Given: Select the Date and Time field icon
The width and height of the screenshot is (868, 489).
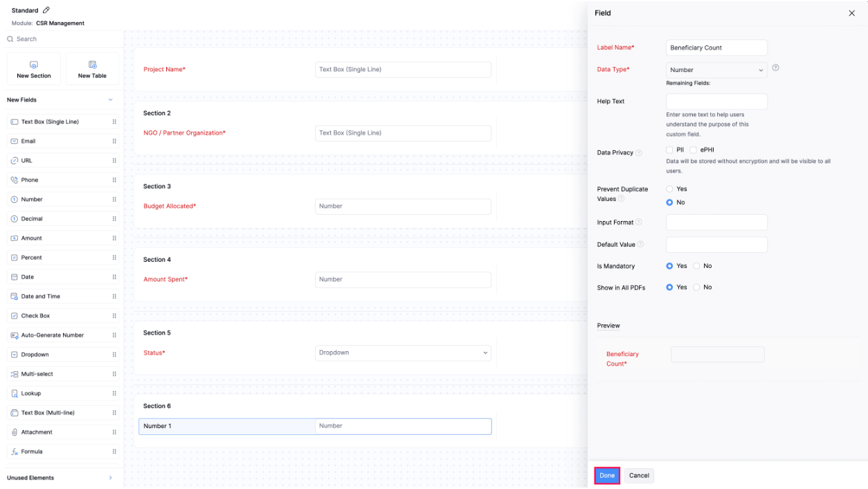Looking at the screenshot, I should [x=15, y=296].
